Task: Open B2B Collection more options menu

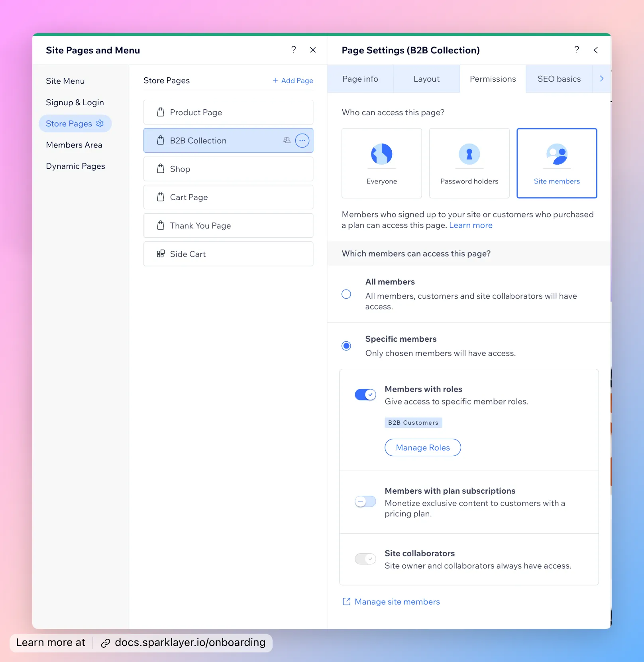Action: point(302,140)
